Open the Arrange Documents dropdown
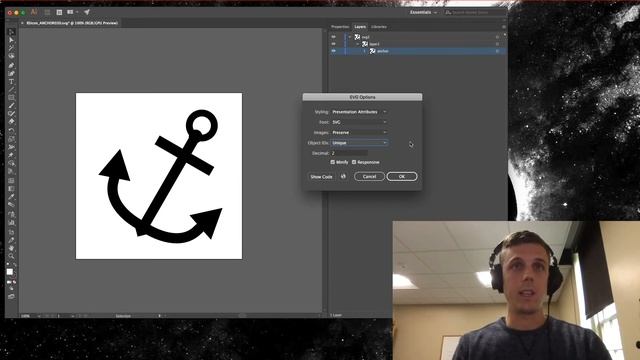Image resolution: width=640 pixels, height=360 pixels. tap(72, 12)
